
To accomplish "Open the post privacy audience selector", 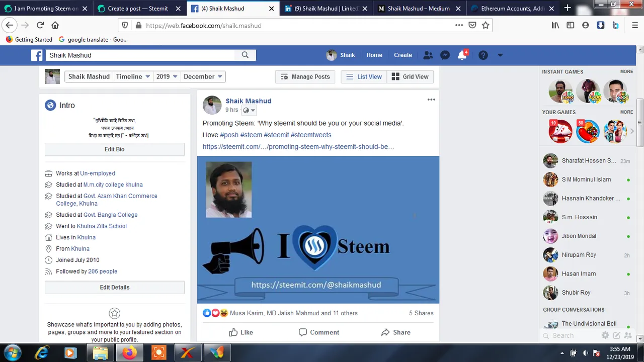I will click(x=249, y=110).
